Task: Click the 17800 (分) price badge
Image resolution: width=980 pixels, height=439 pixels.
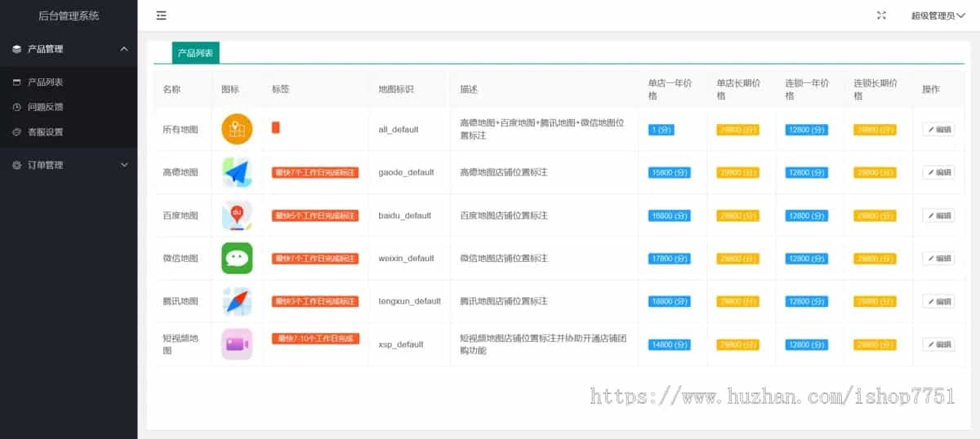Action: [x=670, y=258]
